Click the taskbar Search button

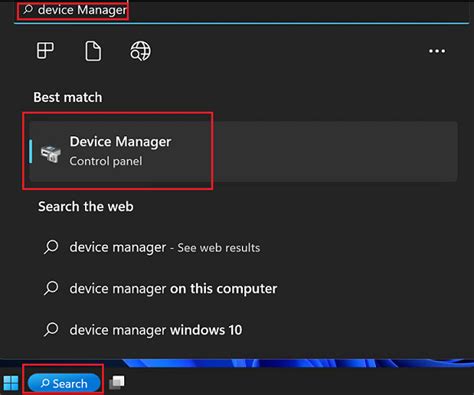[x=64, y=383]
